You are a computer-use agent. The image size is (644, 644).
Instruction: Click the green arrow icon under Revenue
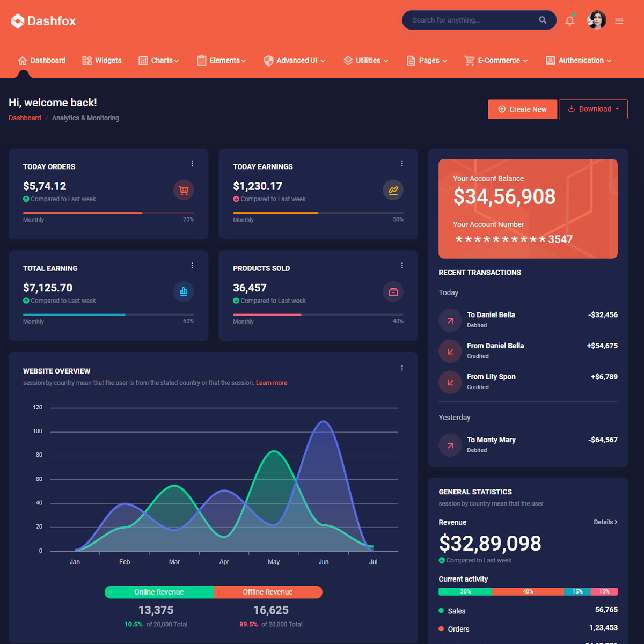click(x=442, y=560)
